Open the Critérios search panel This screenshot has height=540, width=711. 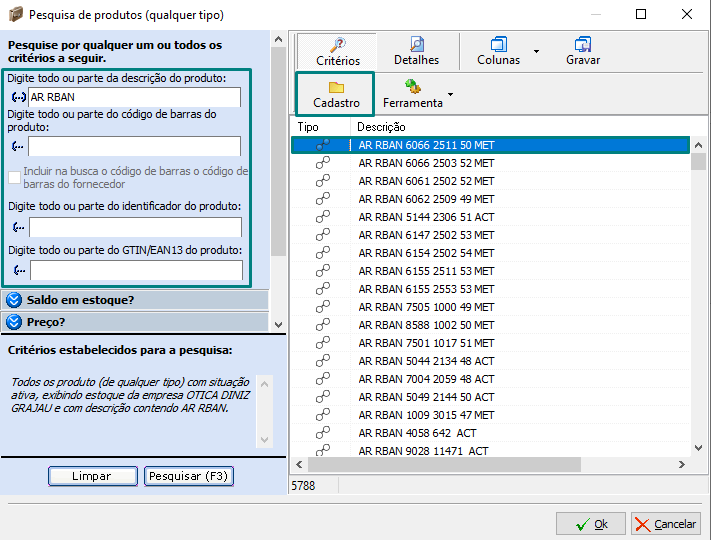coord(337,51)
